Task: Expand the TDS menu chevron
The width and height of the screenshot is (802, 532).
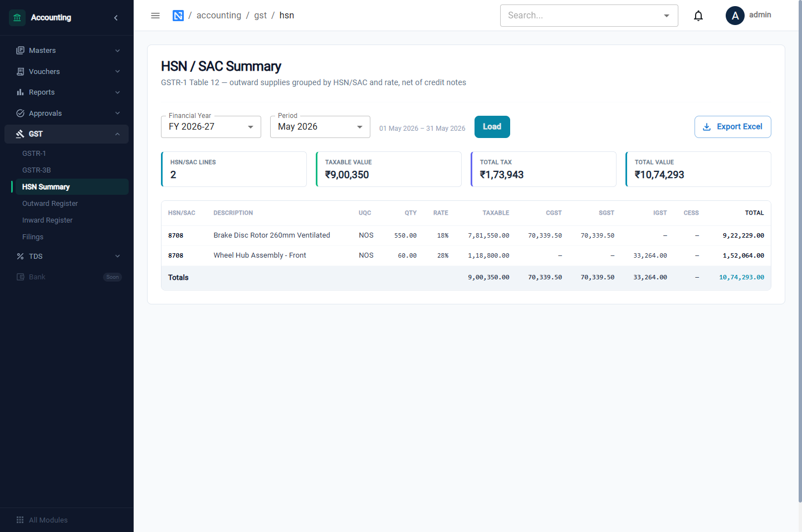Action: pyautogui.click(x=118, y=257)
